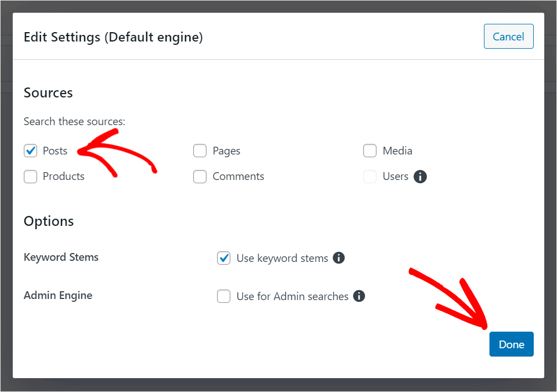Screen dimensions: 557x392
Task: Click the Search these sources text
Action: [x=74, y=121]
